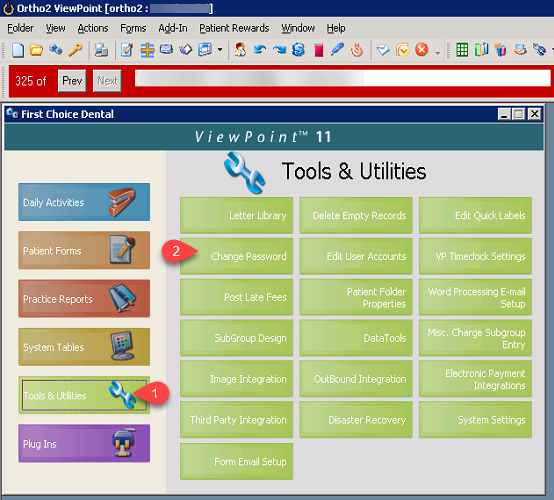The height and width of the screenshot is (500, 554).
Task: Launch Edit User Accounts
Action: coord(356,256)
